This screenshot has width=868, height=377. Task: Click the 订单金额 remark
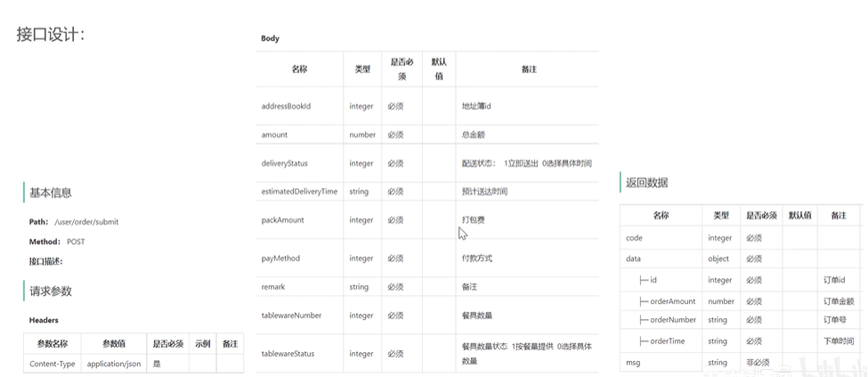tap(839, 301)
